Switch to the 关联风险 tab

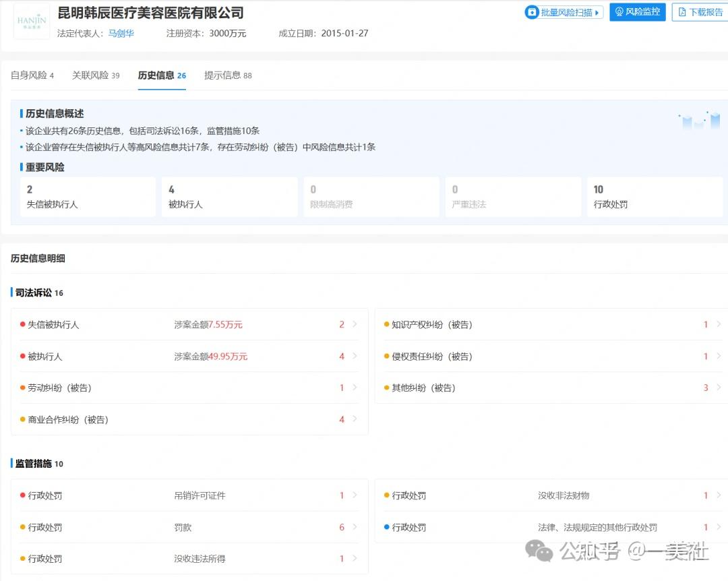pos(96,75)
